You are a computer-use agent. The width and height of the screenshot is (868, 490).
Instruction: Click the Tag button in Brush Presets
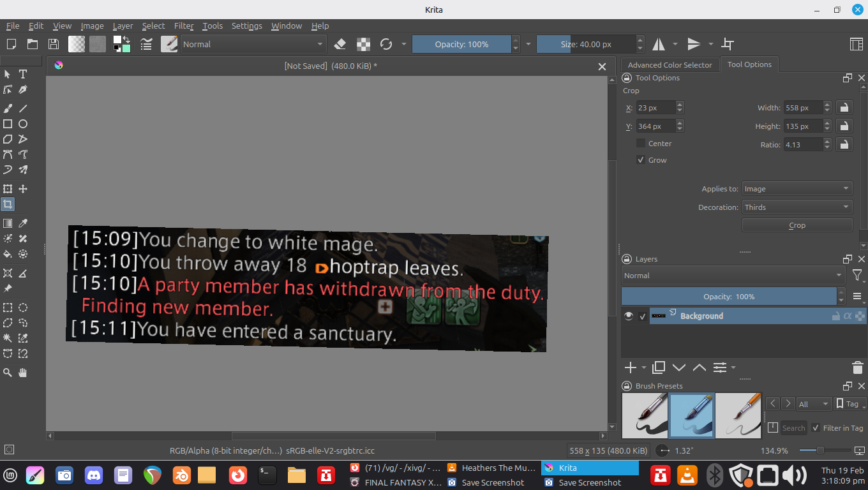pyautogui.click(x=851, y=404)
